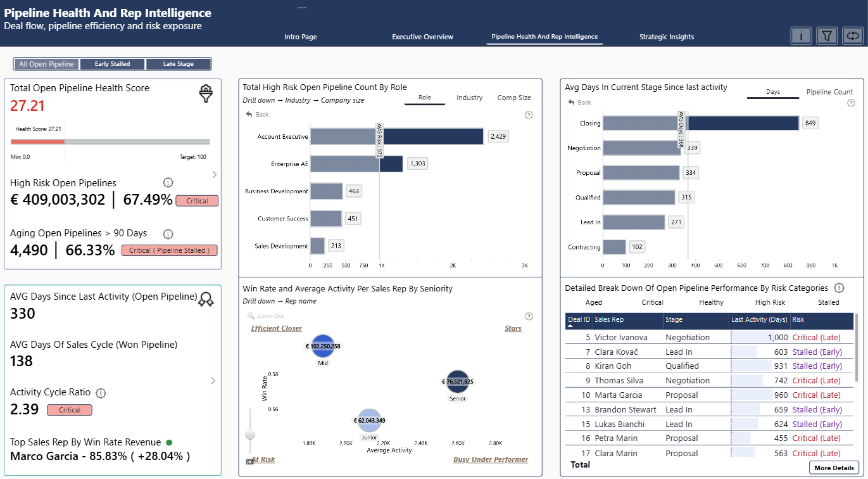
Task: Click the info icon next to Activity Cycle Ratio
Action: 101,393
